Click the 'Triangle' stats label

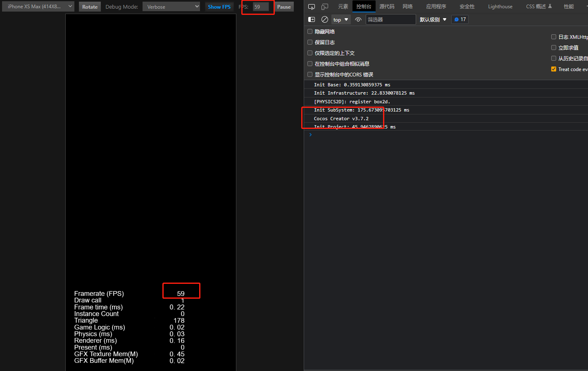pos(86,321)
